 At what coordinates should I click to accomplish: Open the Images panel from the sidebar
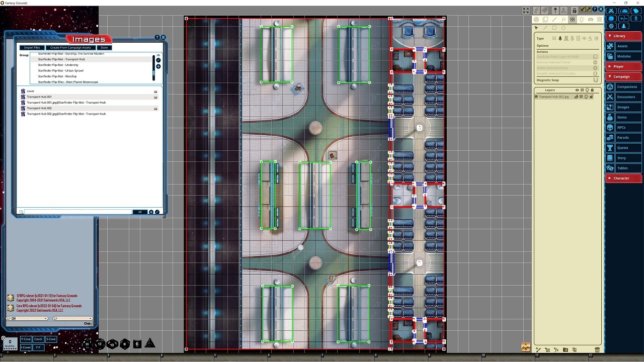[623, 107]
